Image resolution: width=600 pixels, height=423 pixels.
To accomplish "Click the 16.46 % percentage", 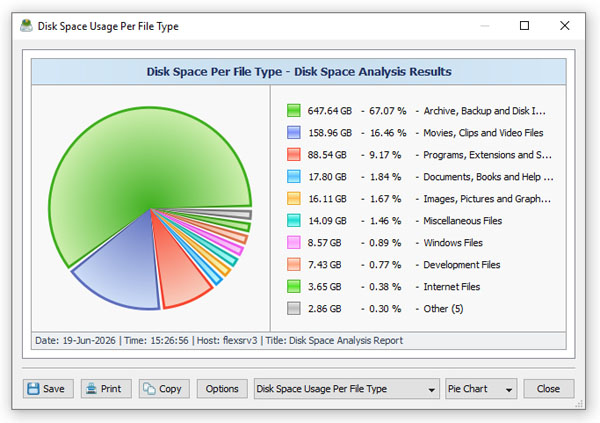I will [388, 133].
